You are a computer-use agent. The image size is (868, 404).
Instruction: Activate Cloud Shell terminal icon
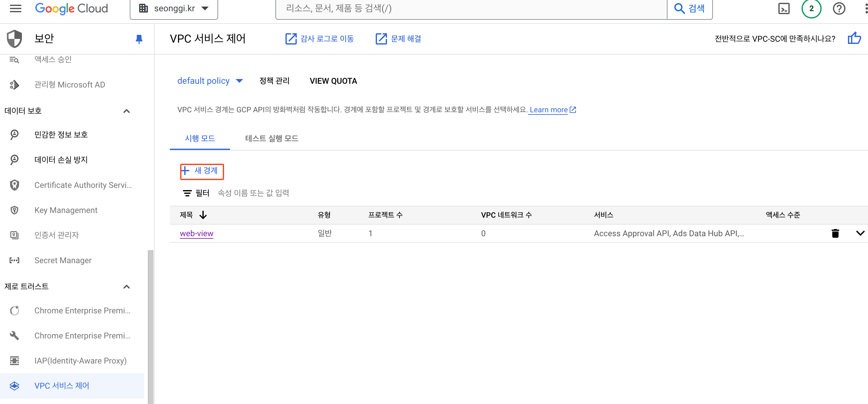tap(784, 8)
